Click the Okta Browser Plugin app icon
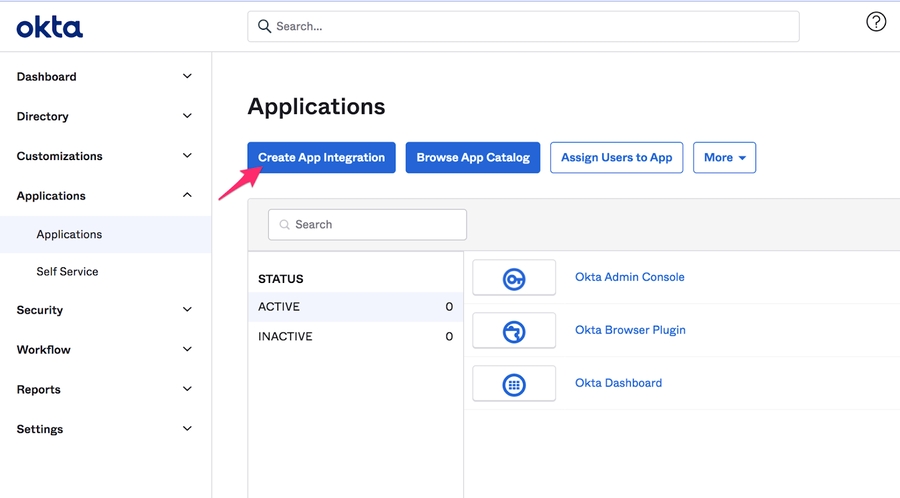The width and height of the screenshot is (900, 498). point(514,331)
